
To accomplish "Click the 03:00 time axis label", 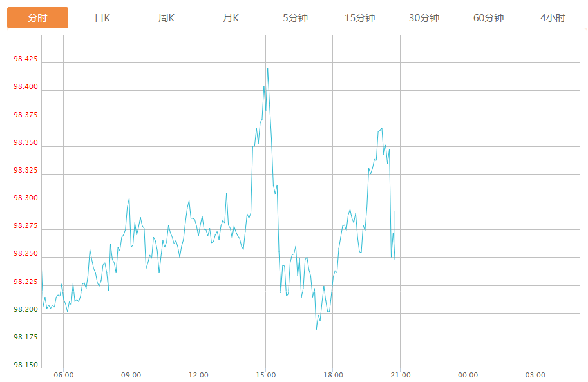I will (535, 375).
